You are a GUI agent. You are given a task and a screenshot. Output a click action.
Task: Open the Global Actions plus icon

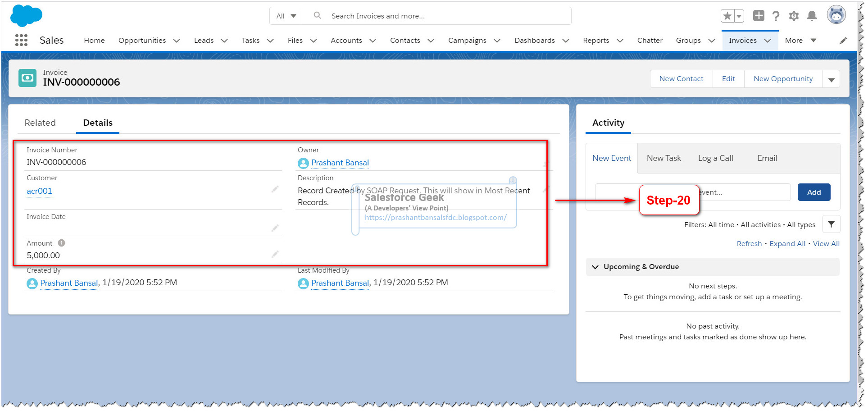759,16
